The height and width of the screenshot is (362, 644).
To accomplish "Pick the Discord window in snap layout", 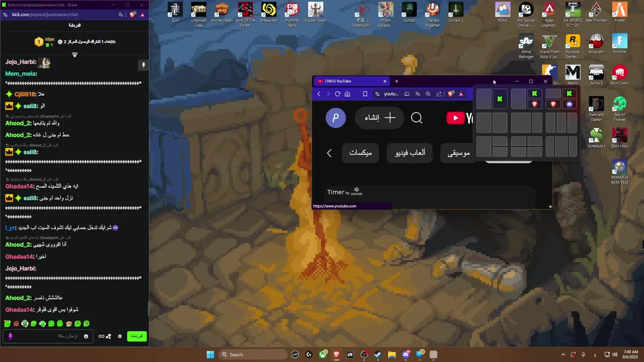I will coord(569,104).
